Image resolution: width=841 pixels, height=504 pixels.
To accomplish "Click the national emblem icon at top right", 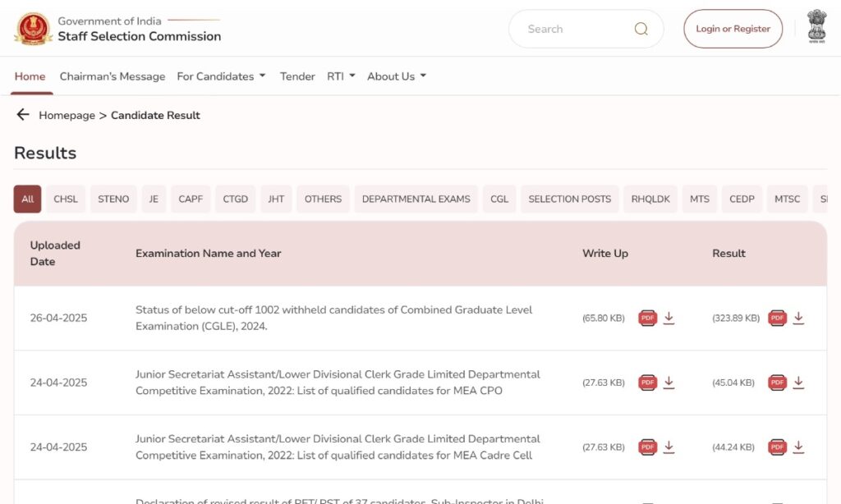I will click(817, 26).
